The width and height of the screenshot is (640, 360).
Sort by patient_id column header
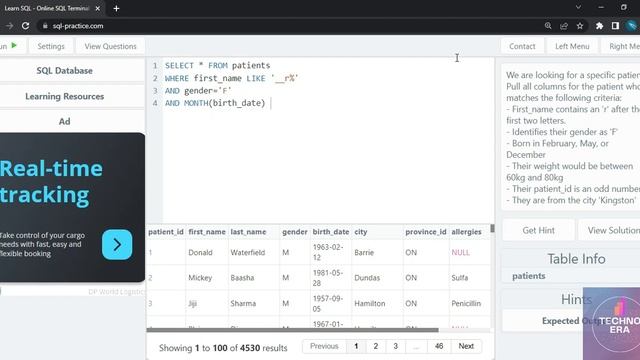click(x=166, y=232)
